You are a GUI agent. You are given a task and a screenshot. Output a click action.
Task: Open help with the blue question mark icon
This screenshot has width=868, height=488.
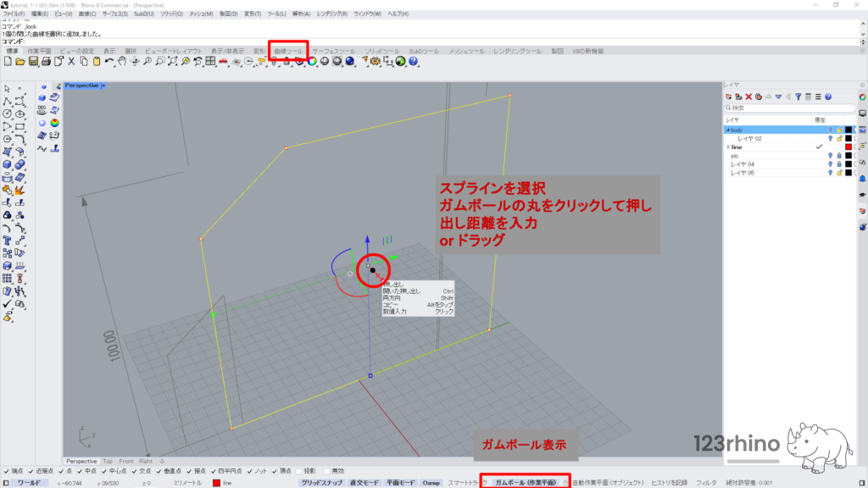(414, 61)
